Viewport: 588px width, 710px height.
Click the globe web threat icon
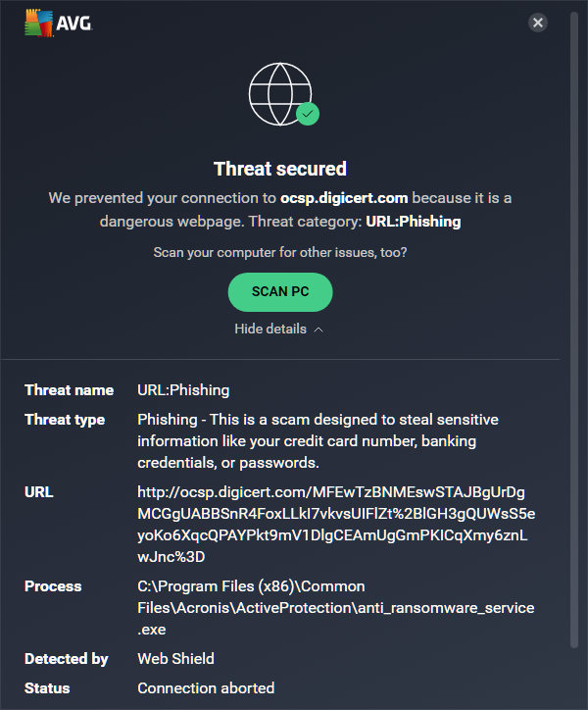(280, 94)
